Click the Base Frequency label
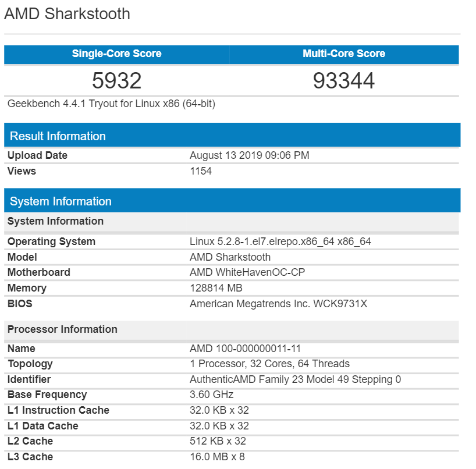The height and width of the screenshot is (469, 476). pos(47,395)
